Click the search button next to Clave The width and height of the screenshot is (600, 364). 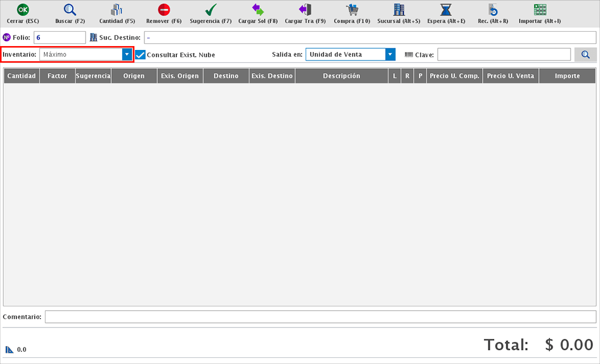tap(585, 54)
